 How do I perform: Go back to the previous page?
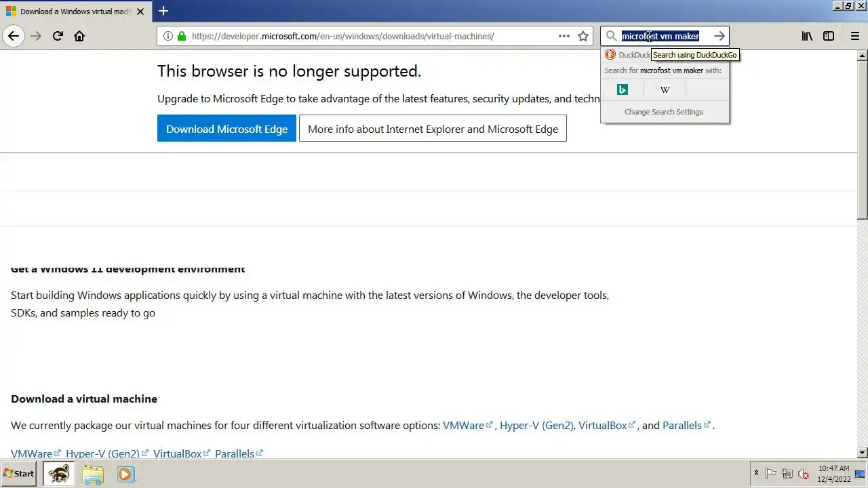[14, 36]
